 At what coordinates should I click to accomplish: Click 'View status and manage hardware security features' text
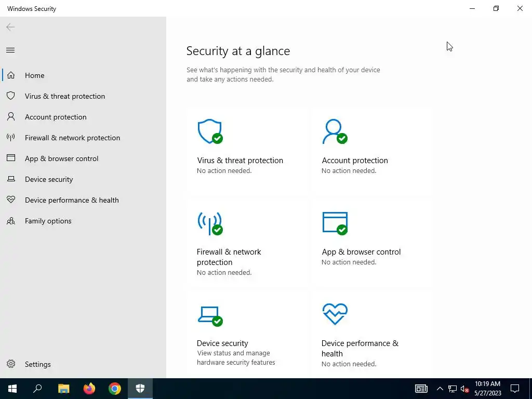[236, 357]
